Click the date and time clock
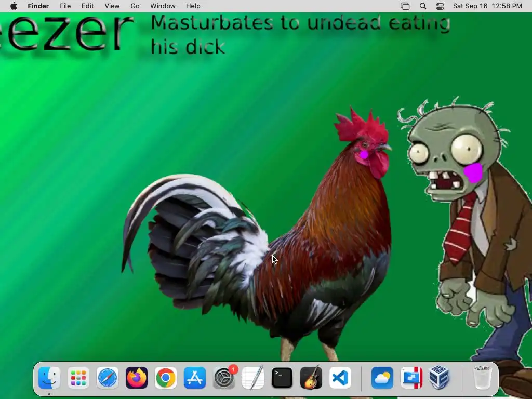The width and height of the screenshot is (532, 399). 487,6
